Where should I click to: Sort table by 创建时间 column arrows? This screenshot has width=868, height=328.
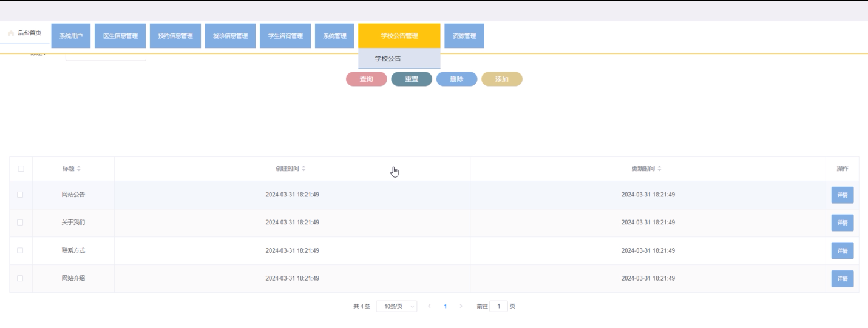tap(303, 169)
